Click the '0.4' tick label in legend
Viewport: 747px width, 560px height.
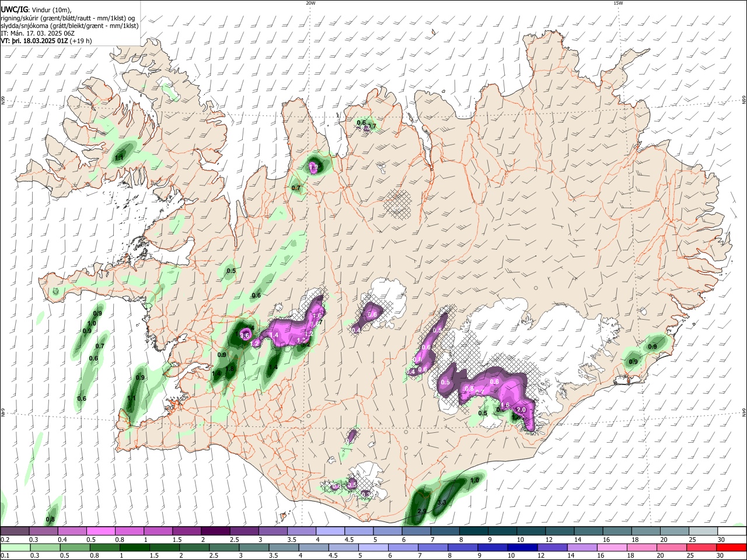point(62,540)
